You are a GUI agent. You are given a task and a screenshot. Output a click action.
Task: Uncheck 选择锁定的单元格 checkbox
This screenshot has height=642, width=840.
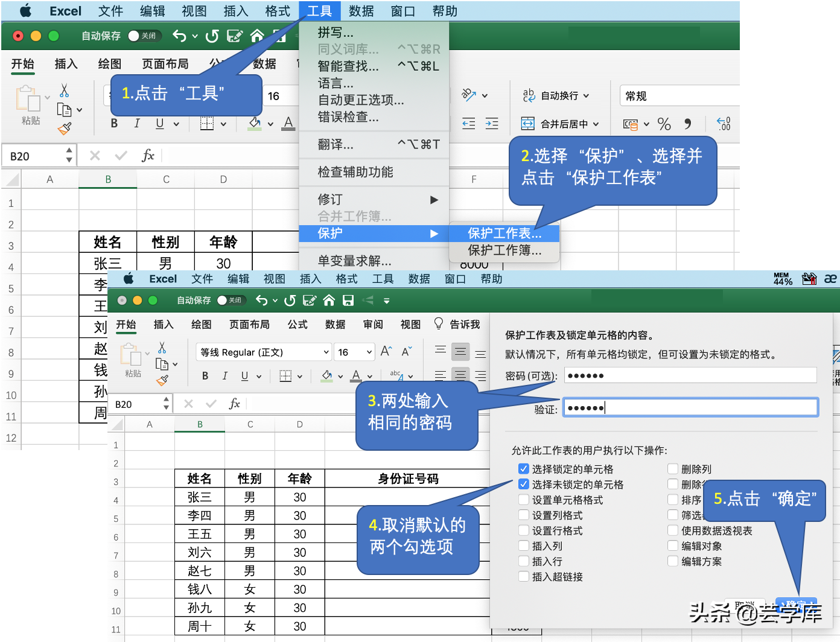pyautogui.click(x=524, y=469)
